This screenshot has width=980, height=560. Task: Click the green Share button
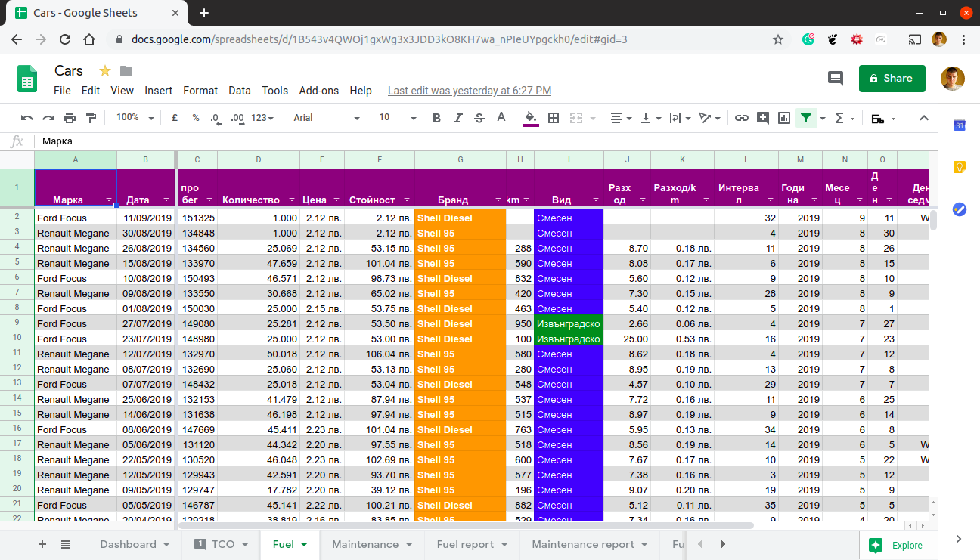pos(892,78)
